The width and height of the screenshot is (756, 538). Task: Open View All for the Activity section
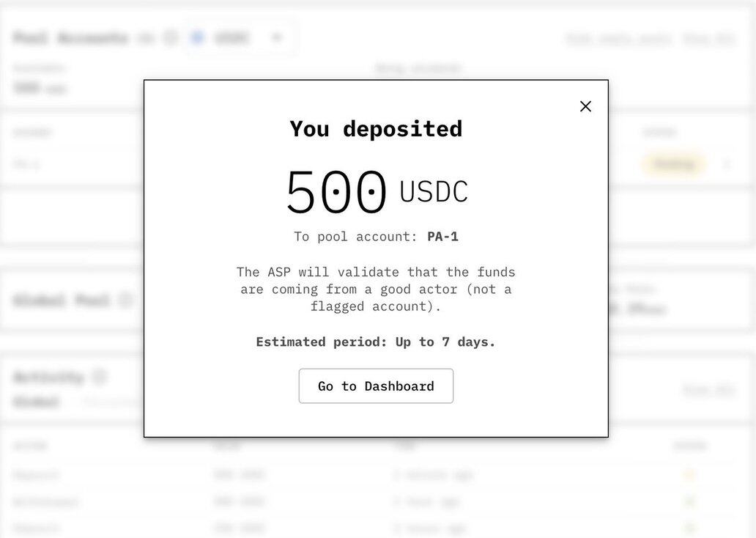pos(708,390)
